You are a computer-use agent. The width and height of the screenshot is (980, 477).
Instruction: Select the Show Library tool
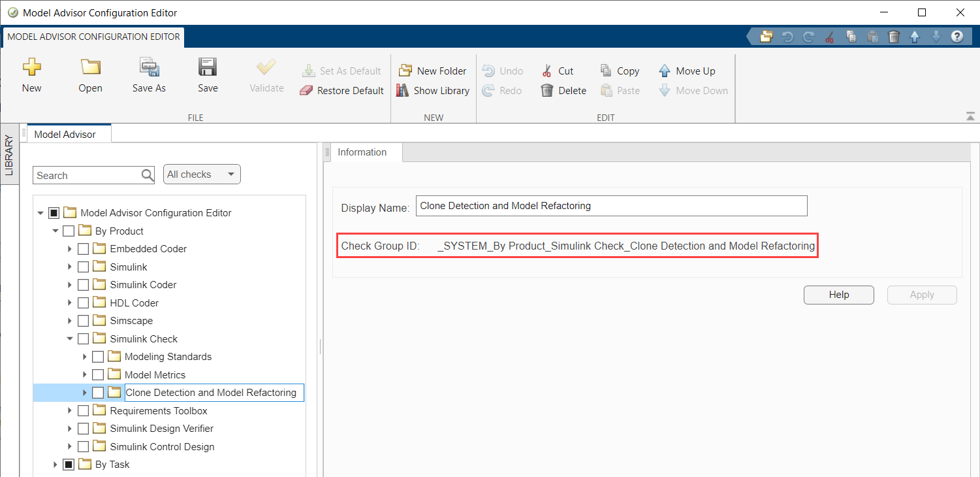433,90
